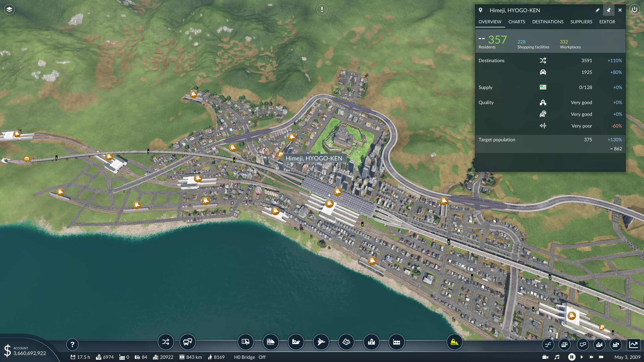644x362 pixels.
Task: Open the power main menu button
Action: point(634,10)
